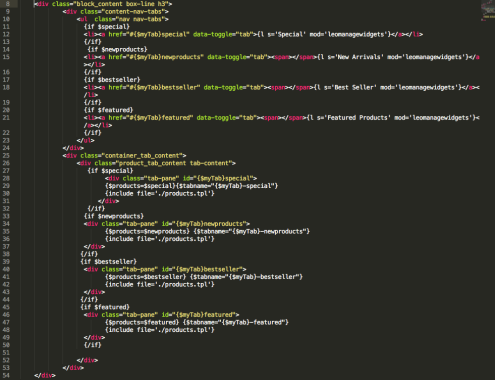Viewport: 495px width, 380px height.
Task: Click the href "#{$myTab}featured" value
Action: 160,118
